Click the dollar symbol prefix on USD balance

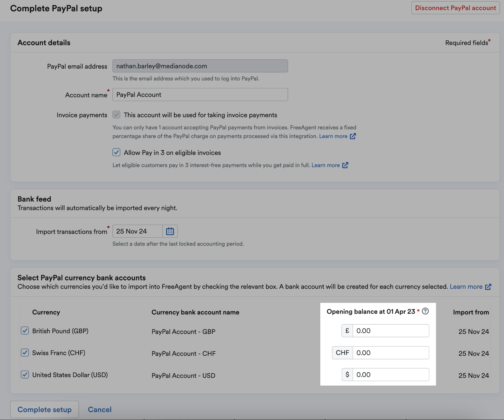point(347,375)
